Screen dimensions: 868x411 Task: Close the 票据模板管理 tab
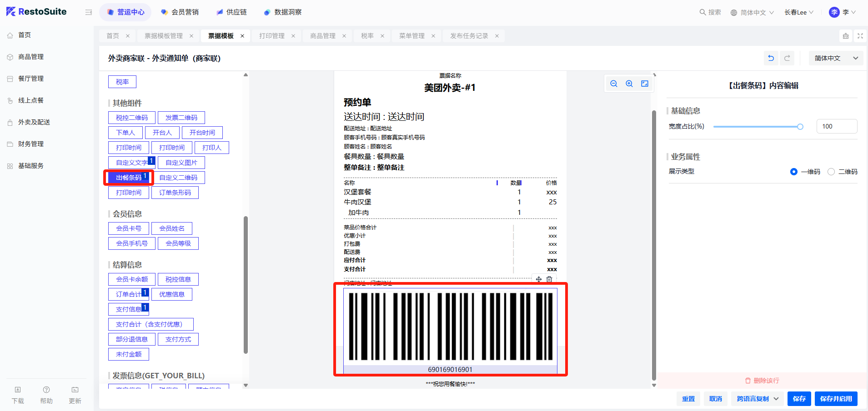click(191, 36)
